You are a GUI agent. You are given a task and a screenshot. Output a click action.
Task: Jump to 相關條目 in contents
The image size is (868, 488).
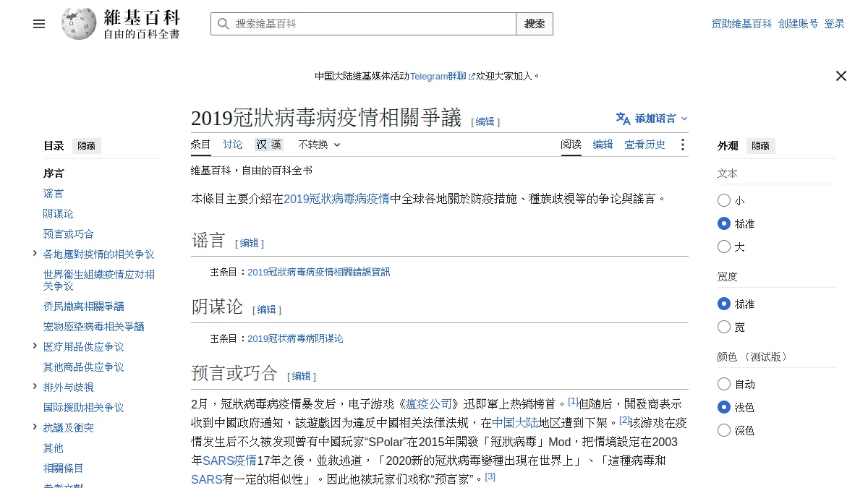point(64,468)
